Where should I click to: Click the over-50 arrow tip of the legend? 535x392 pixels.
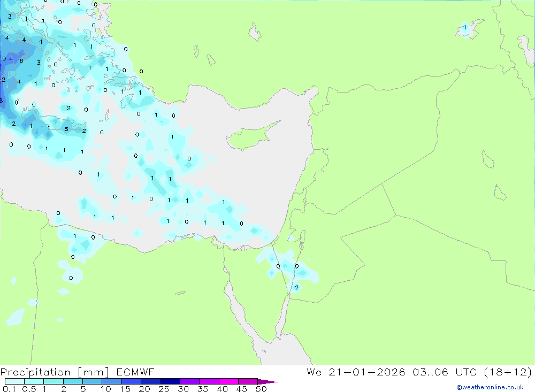(268, 382)
